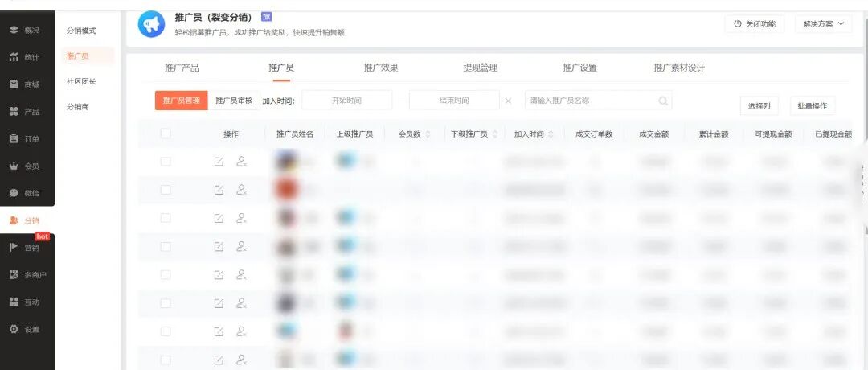
Task: Check the eighth promoter row checkbox
Action: 166,359
